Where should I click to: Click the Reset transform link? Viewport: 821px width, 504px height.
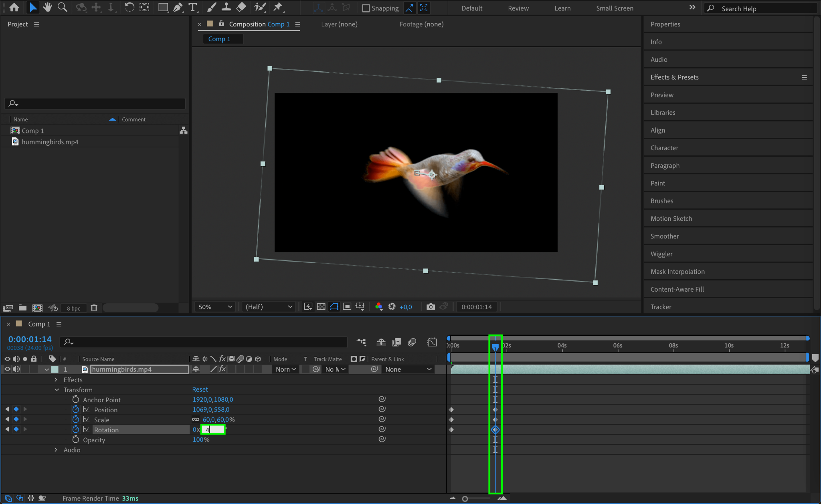point(200,389)
